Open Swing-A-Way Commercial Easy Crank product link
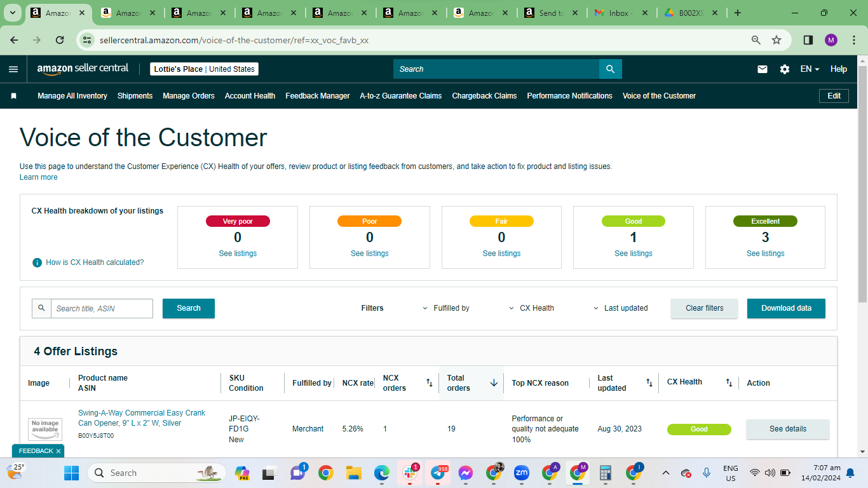Screen dimensions: 868x488 coord(142,418)
